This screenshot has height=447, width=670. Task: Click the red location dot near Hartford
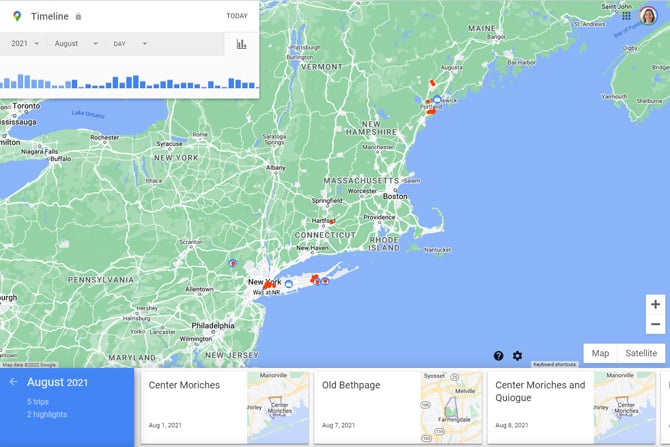tap(331, 222)
